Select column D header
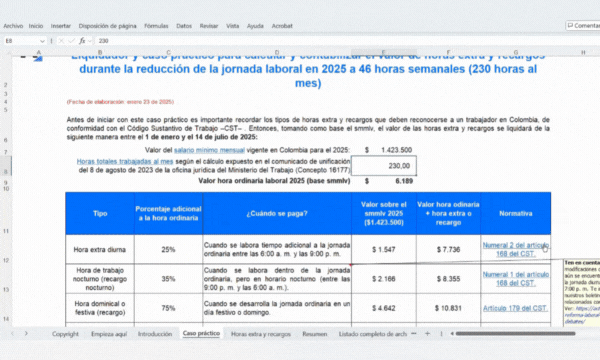The height and width of the screenshot is (360, 600). tap(277, 52)
